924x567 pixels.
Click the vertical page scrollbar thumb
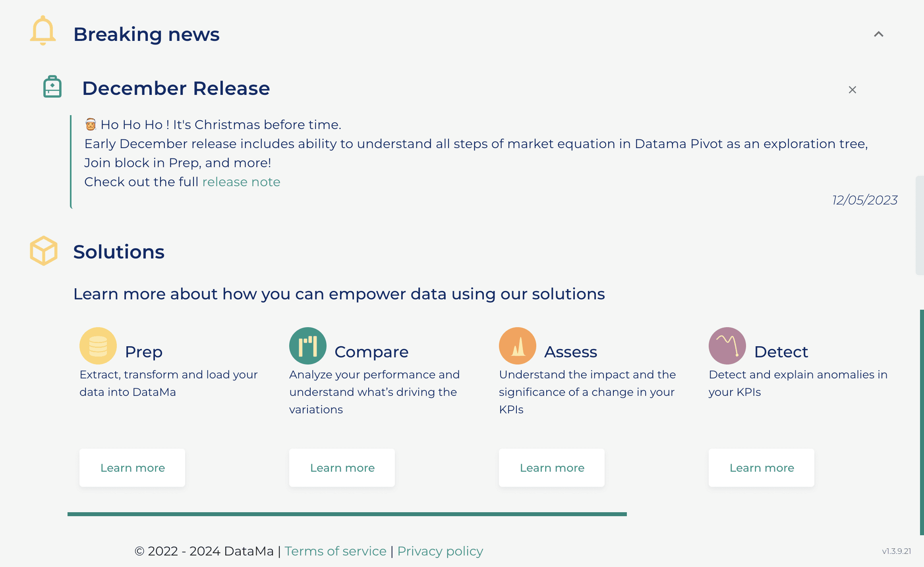coord(920,225)
